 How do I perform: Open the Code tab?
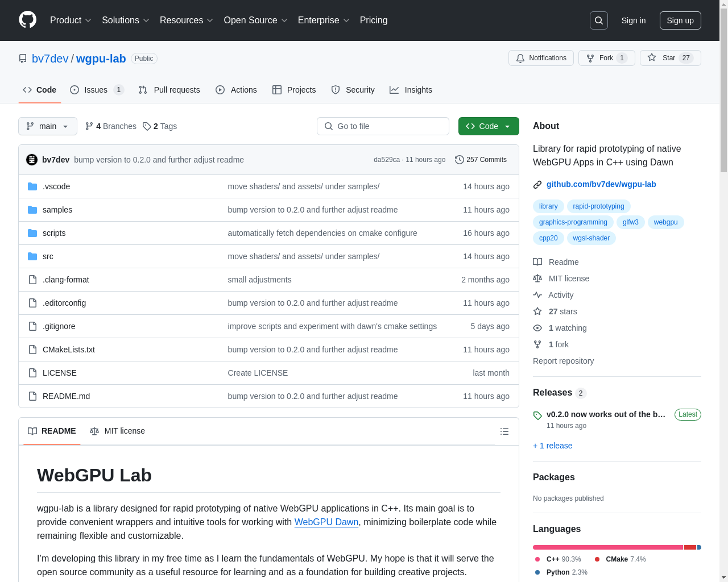pos(40,90)
